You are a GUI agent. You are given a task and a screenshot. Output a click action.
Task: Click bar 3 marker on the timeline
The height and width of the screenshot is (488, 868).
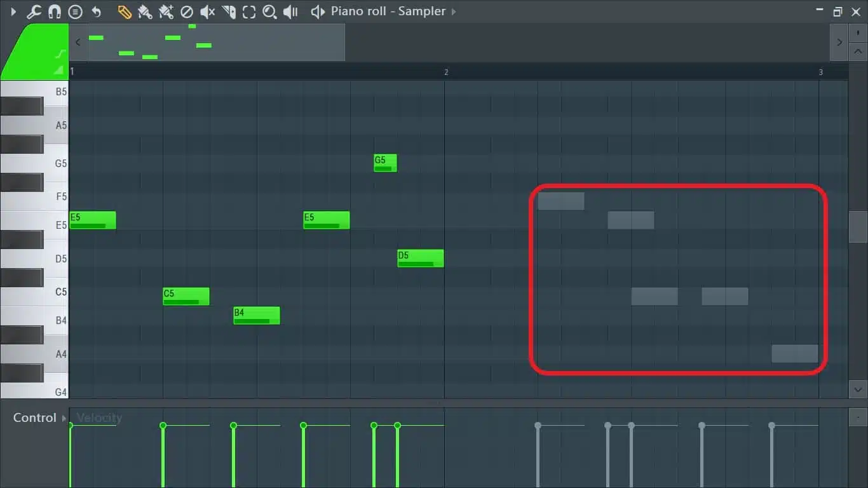[x=820, y=72]
